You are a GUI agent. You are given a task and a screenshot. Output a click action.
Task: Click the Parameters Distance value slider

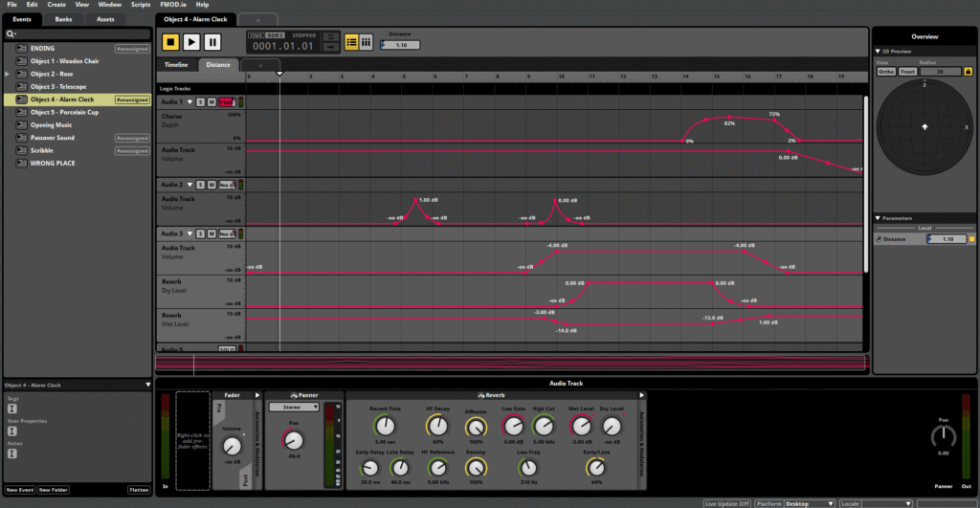(x=947, y=239)
